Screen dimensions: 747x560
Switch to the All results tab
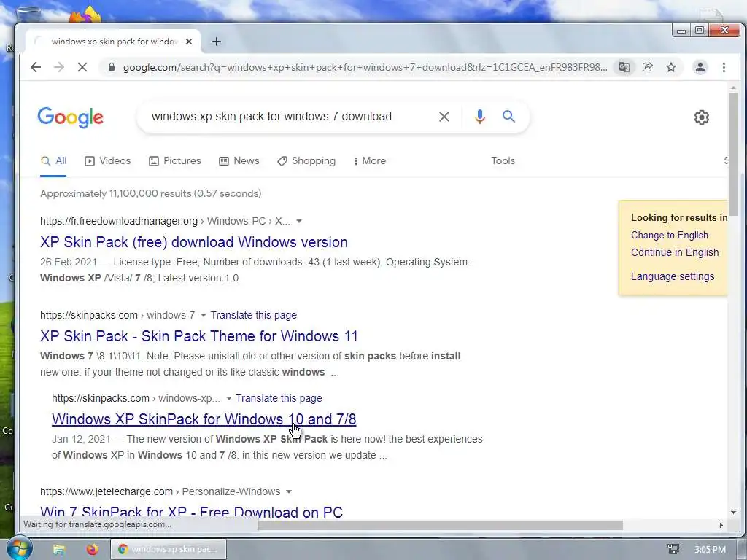click(x=53, y=161)
